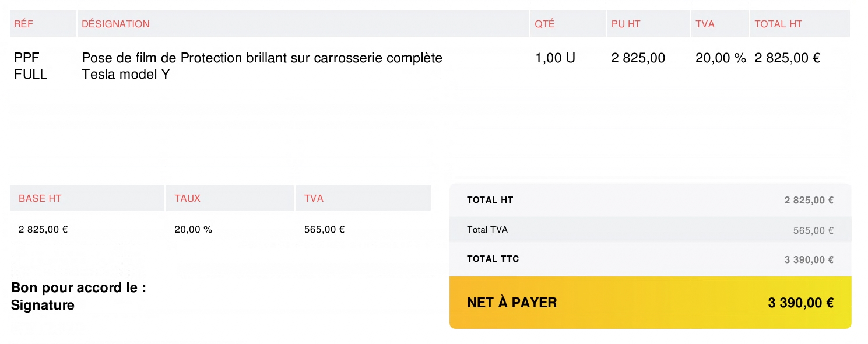Click the PU HT column header

click(x=625, y=24)
